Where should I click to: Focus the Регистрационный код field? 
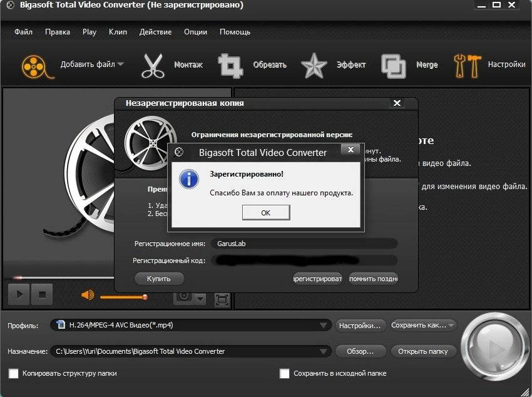(x=304, y=260)
